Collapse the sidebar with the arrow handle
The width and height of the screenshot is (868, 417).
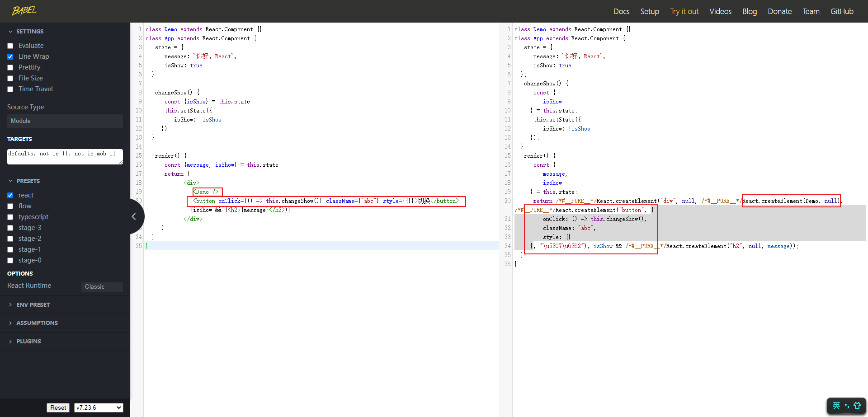coord(134,216)
